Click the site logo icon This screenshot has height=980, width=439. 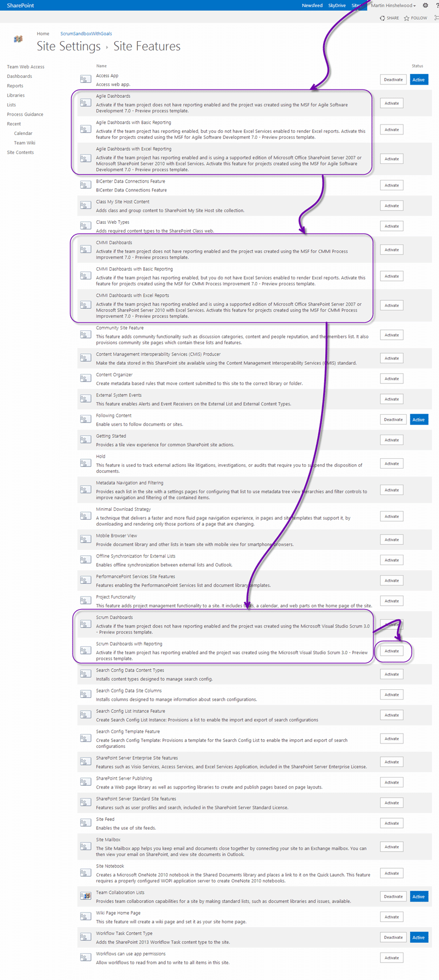pyautogui.click(x=18, y=40)
